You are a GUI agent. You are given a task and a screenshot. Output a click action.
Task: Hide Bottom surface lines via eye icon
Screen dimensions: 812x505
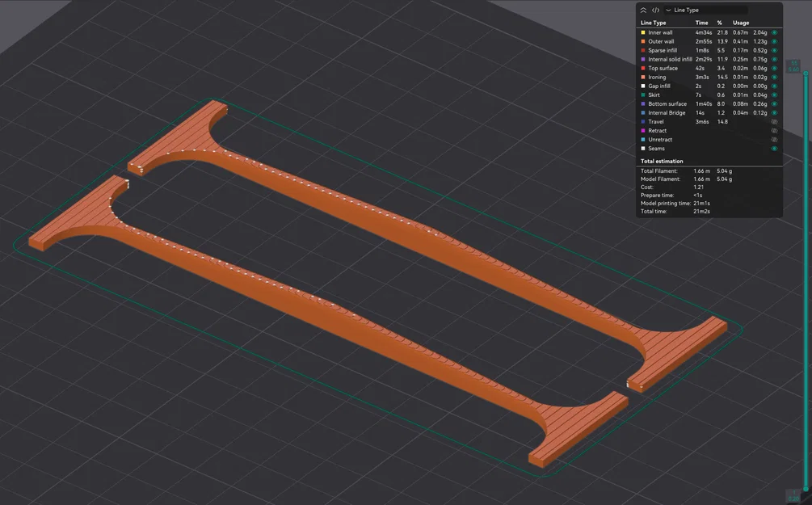pos(775,104)
